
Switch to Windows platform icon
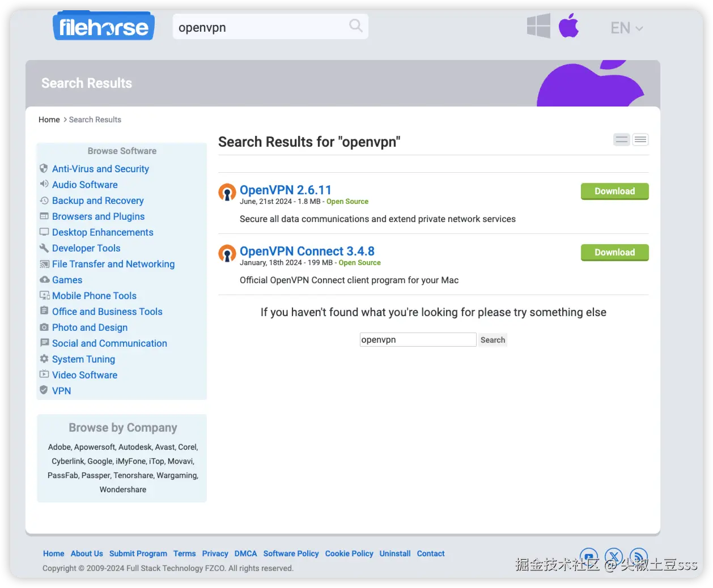pos(538,26)
